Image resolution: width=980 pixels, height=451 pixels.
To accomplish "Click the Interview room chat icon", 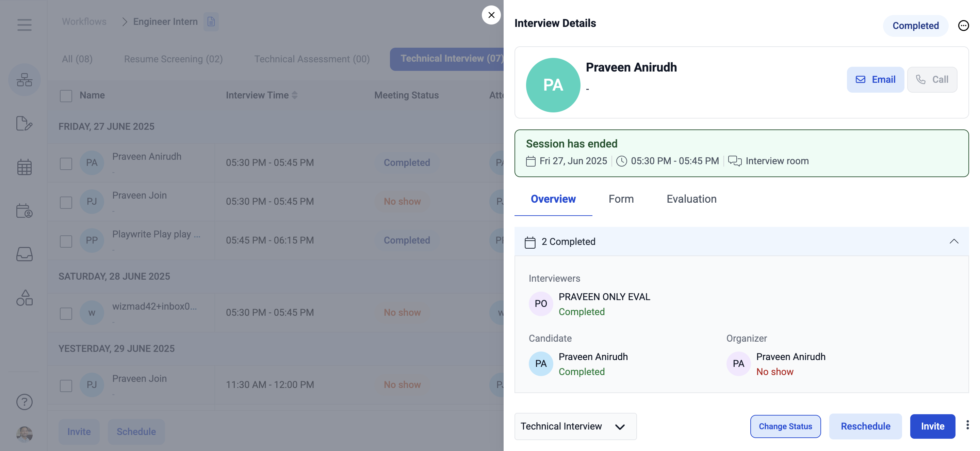I will tap(735, 161).
